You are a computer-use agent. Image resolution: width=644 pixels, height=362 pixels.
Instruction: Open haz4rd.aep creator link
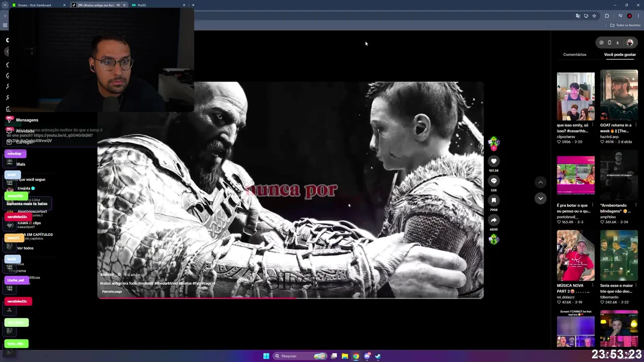pos(610,137)
